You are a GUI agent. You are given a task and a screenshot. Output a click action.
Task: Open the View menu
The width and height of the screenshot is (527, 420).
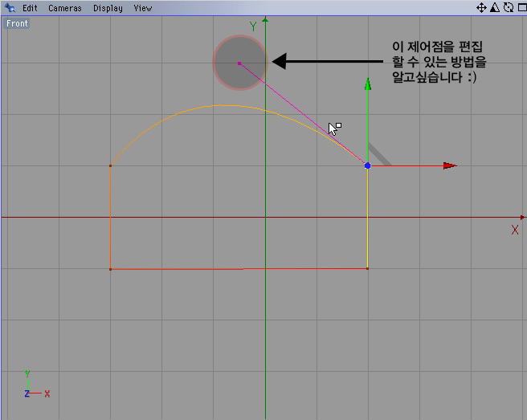tap(143, 8)
